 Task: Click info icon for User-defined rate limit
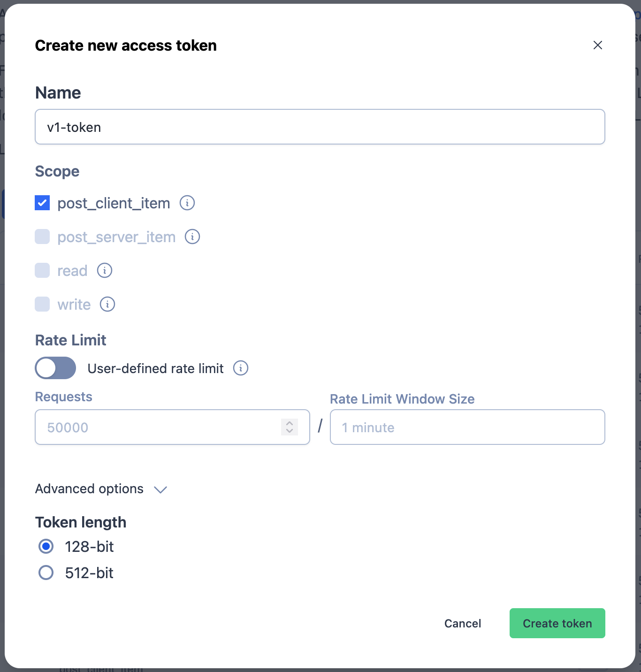click(241, 368)
